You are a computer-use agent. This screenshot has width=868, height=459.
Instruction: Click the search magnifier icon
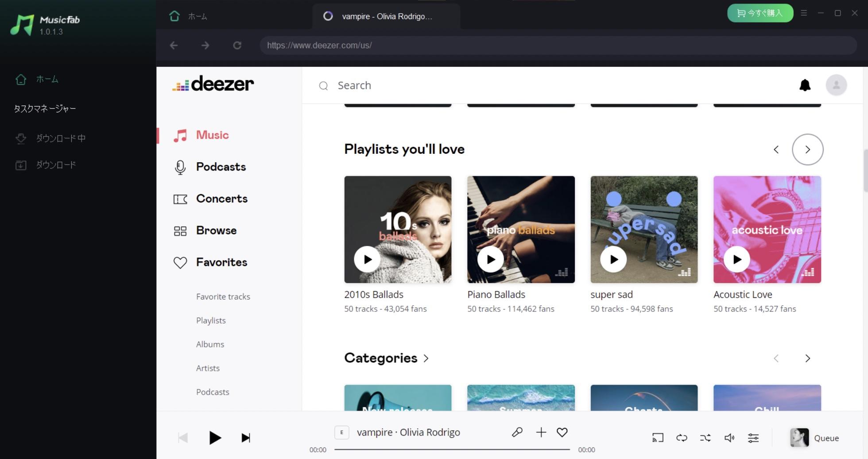pos(324,86)
